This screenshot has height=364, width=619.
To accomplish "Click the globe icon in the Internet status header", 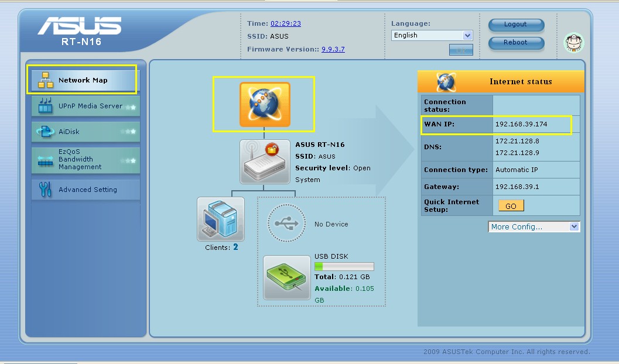I will [x=446, y=81].
